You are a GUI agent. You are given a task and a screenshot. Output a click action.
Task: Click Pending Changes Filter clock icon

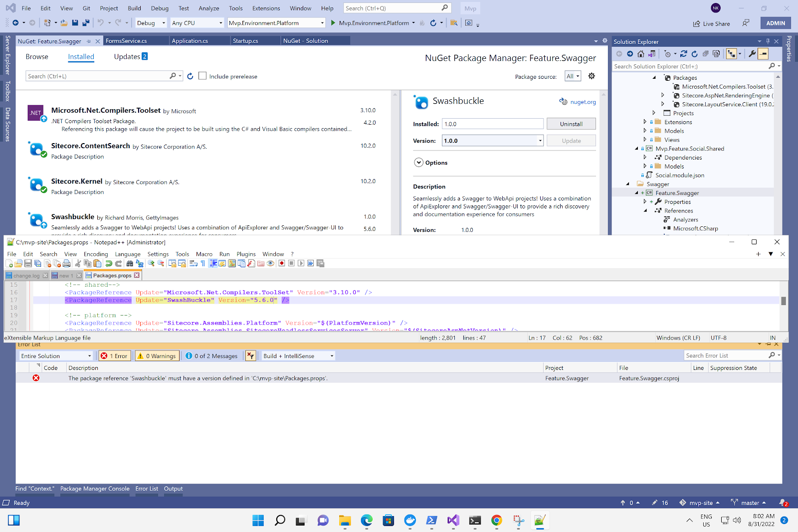point(667,54)
